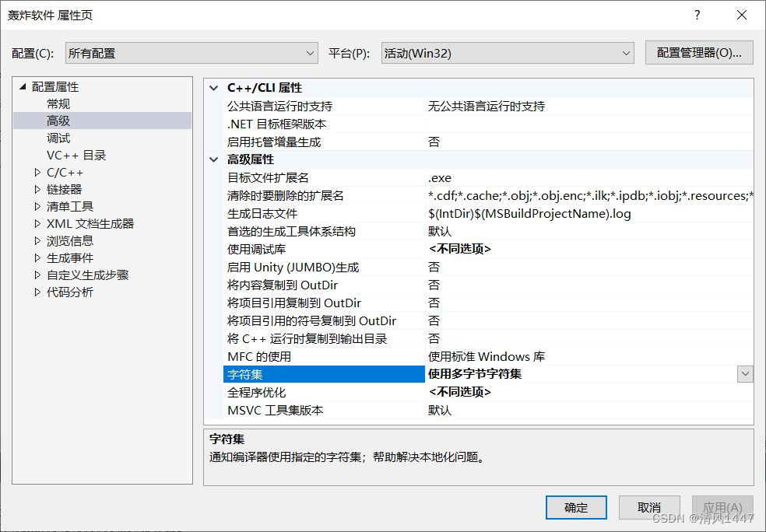This screenshot has width=766, height=532.
Task: Open the 配置管理器 dialog
Action: coord(697,53)
